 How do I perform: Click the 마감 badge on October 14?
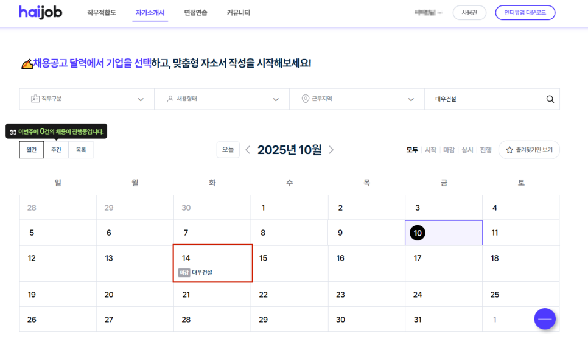click(184, 273)
